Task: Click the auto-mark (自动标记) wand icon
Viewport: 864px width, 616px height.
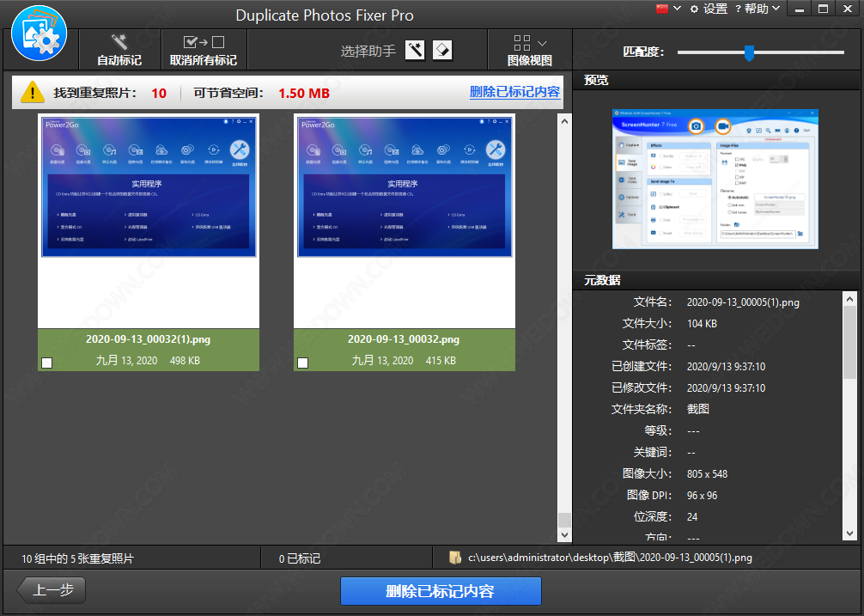Action: 119,42
